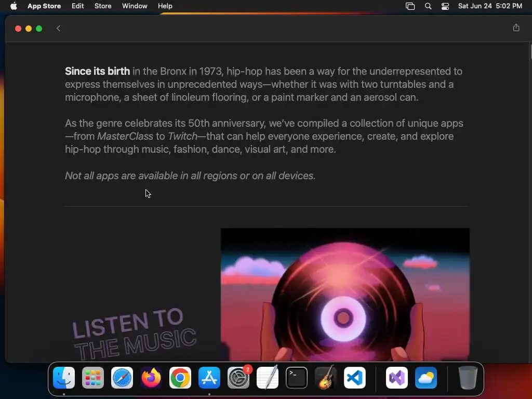
Task: Open Launchpad from the Dock
Action: 93,378
